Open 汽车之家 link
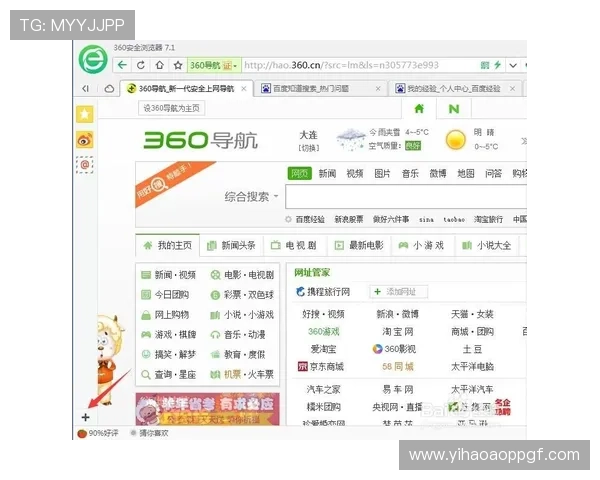 (323, 389)
